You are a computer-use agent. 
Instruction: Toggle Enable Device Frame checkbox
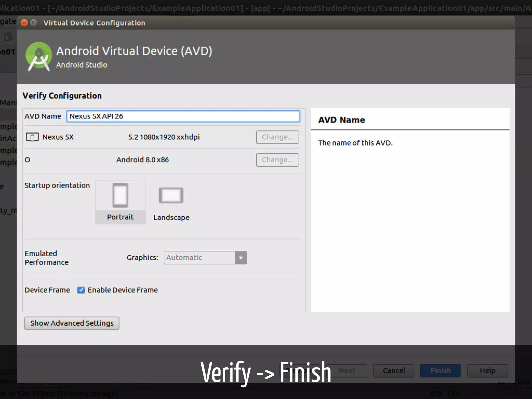tap(81, 290)
